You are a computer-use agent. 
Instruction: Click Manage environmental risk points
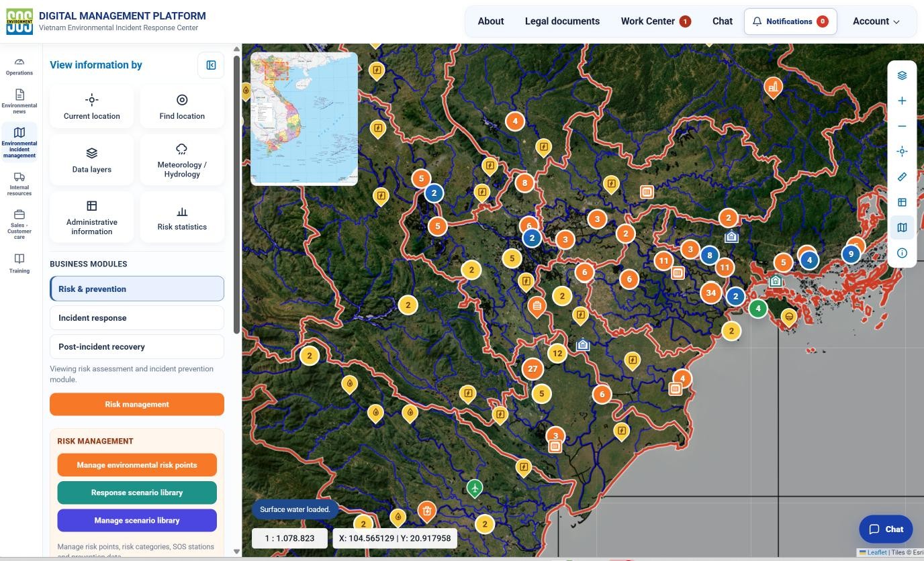click(x=137, y=464)
